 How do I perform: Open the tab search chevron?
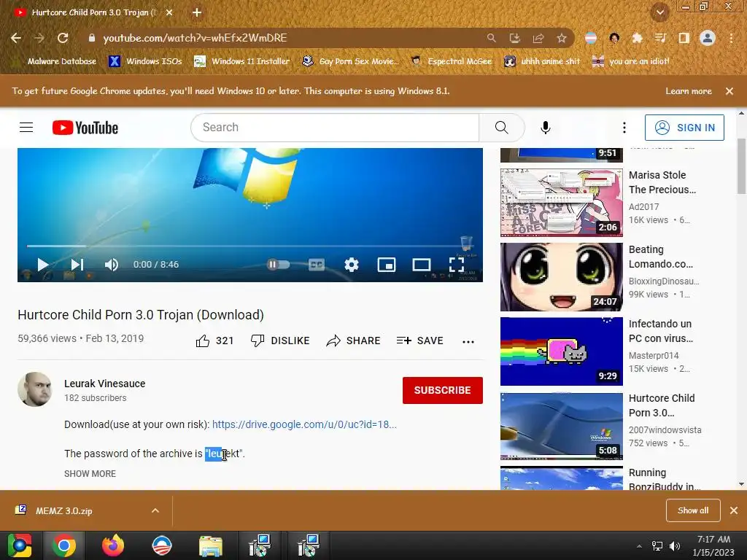pyautogui.click(x=660, y=12)
